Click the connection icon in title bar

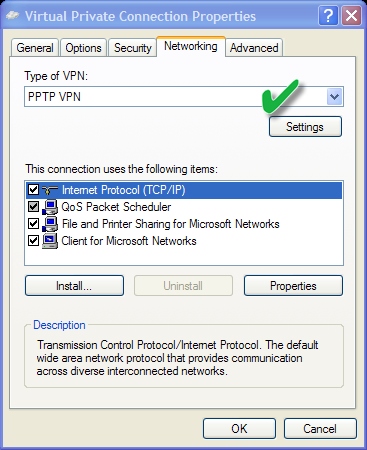13,16
